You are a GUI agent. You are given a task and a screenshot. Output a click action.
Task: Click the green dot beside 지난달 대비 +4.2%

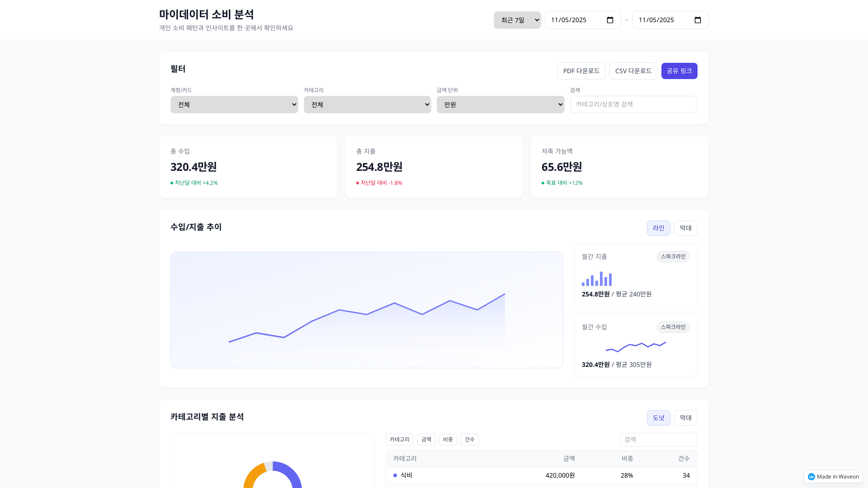click(x=172, y=183)
